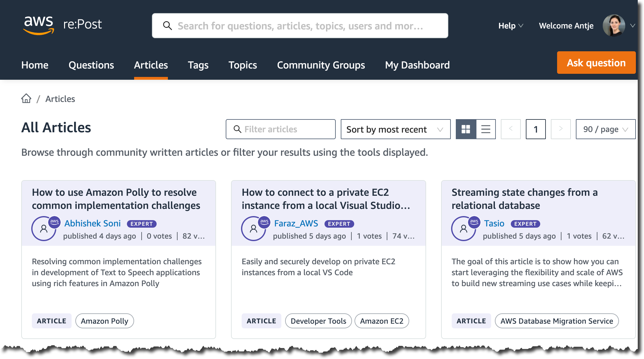This screenshot has width=644, height=359.
Task: Toggle to grid view layout
Action: click(466, 129)
